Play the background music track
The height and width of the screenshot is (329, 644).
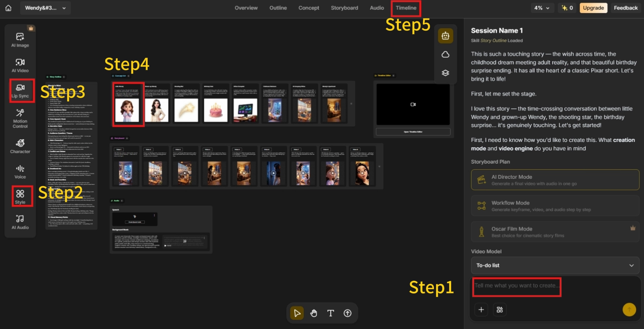tap(166, 246)
